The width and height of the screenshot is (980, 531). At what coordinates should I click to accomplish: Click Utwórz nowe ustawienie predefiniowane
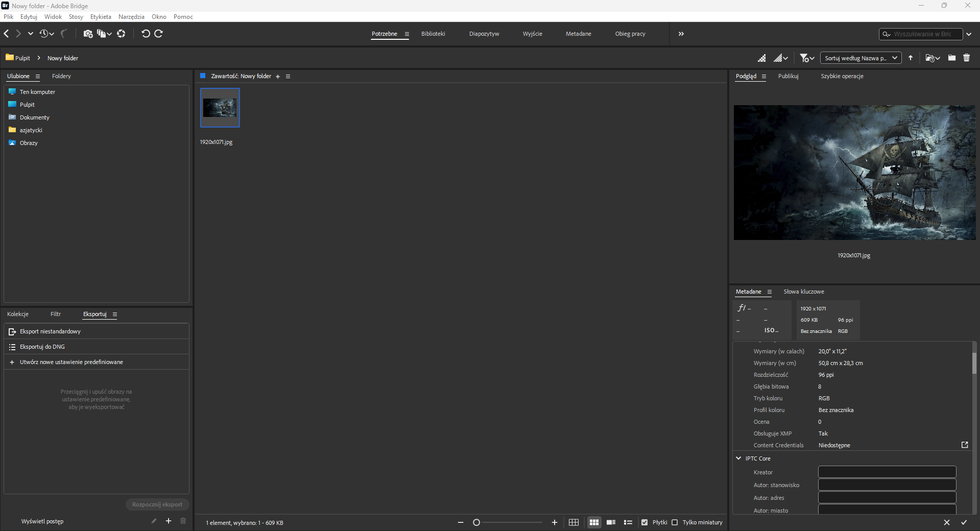[97, 362]
